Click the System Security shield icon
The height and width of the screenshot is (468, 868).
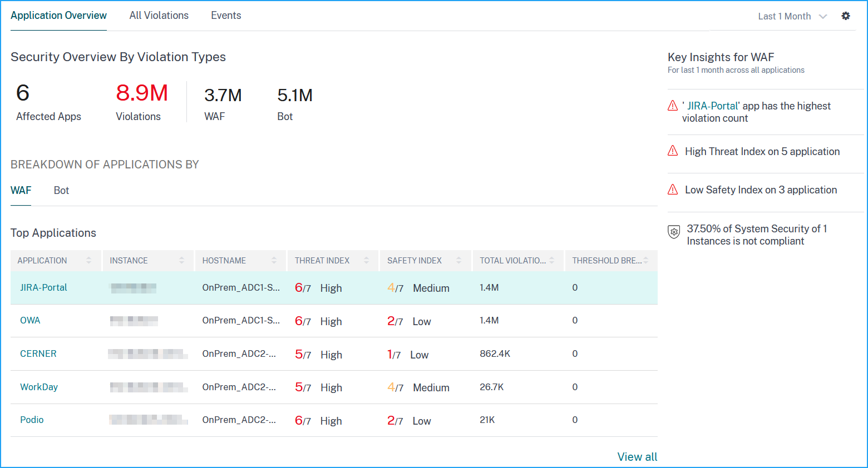(x=674, y=232)
